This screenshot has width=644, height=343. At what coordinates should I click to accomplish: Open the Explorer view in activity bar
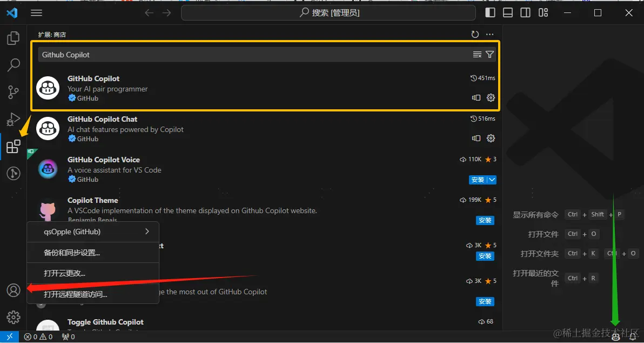(x=13, y=38)
